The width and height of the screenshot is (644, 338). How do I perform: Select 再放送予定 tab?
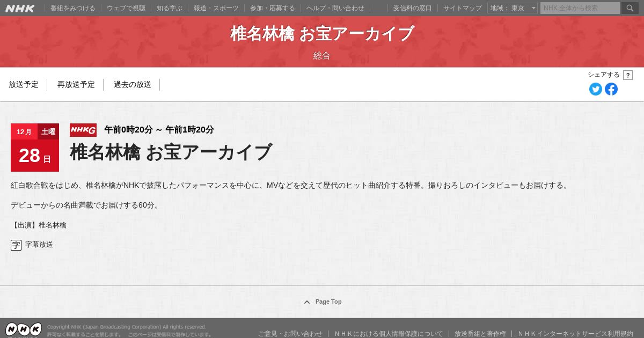click(x=76, y=84)
